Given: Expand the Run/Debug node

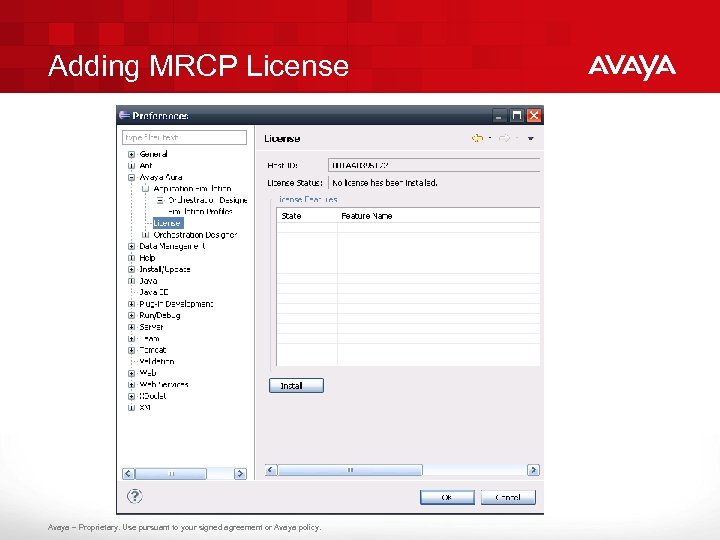Looking at the screenshot, I should point(131,315).
